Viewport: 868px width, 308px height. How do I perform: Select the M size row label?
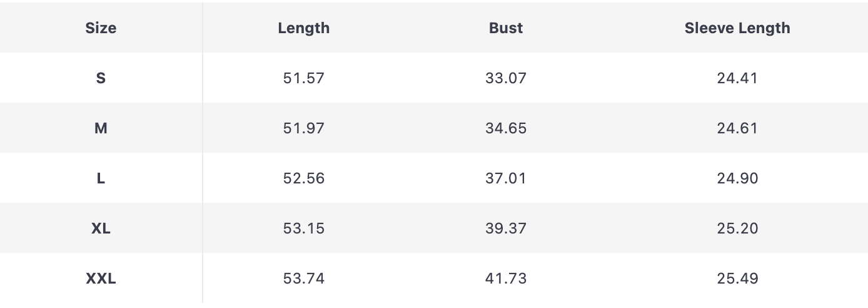[x=101, y=128]
